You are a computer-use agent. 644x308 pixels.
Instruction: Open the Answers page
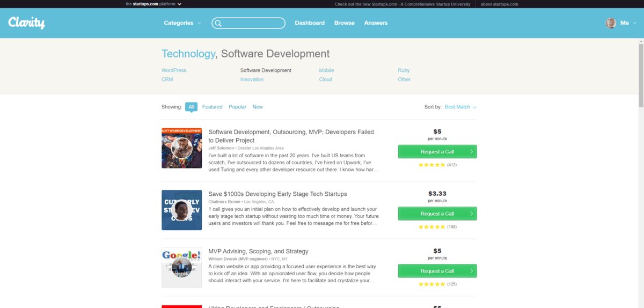coord(376,23)
